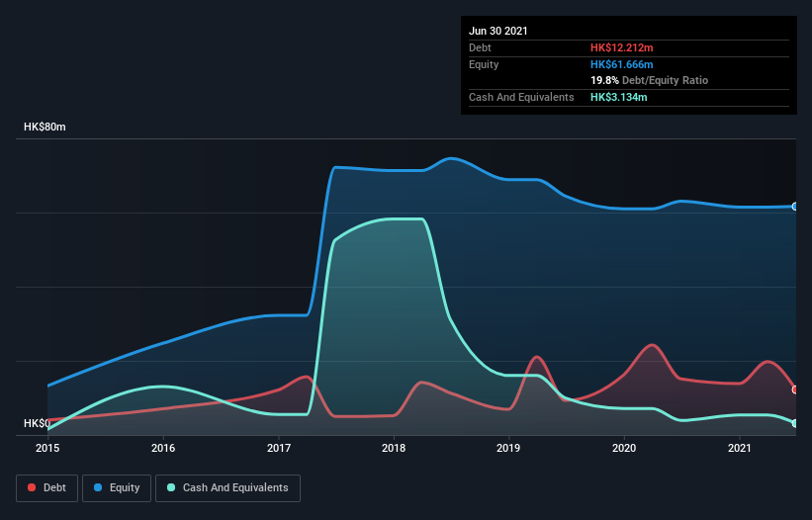
Task: Click the 19.8% Debt/Equity Ratio text
Action: point(650,80)
